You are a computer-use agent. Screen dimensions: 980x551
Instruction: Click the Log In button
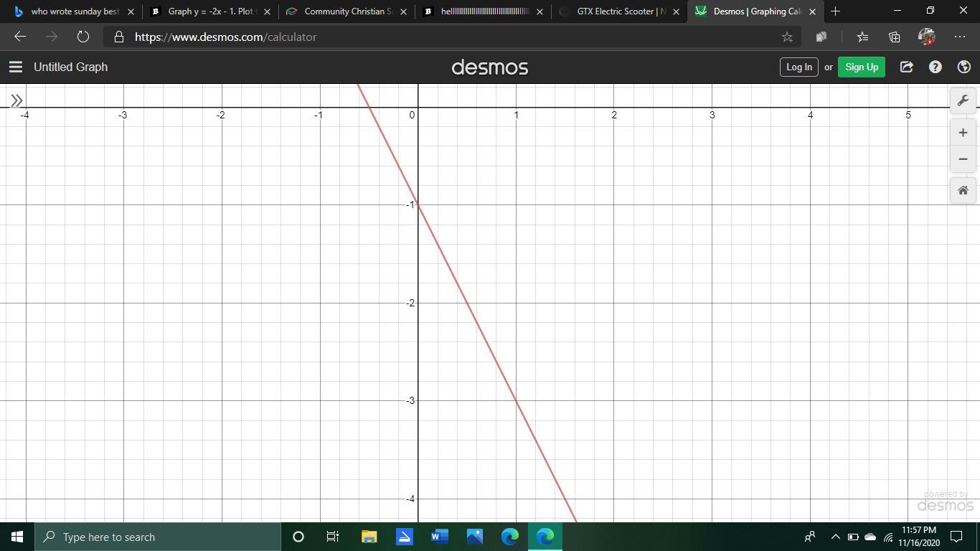click(799, 67)
